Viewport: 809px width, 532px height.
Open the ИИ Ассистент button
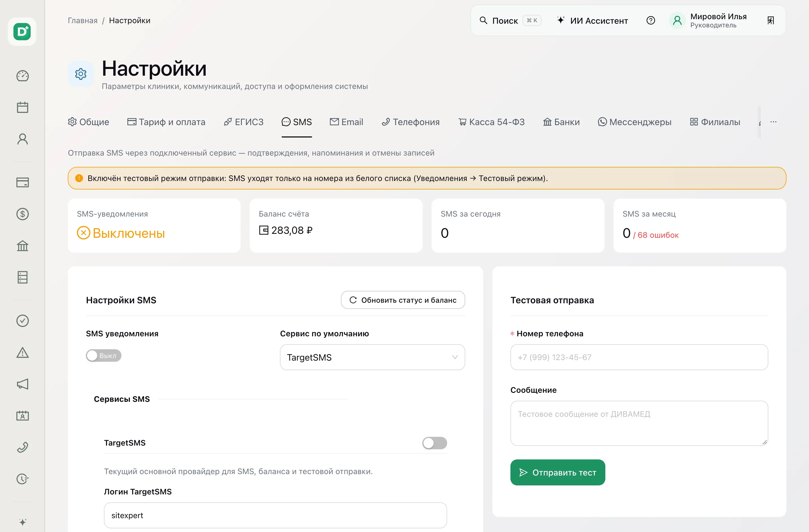[x=592, y=20]
